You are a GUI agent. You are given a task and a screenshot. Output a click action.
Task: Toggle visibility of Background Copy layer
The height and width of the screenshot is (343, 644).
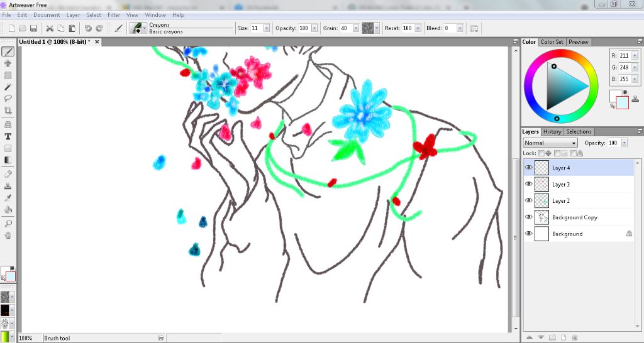[x=528, y=217]
